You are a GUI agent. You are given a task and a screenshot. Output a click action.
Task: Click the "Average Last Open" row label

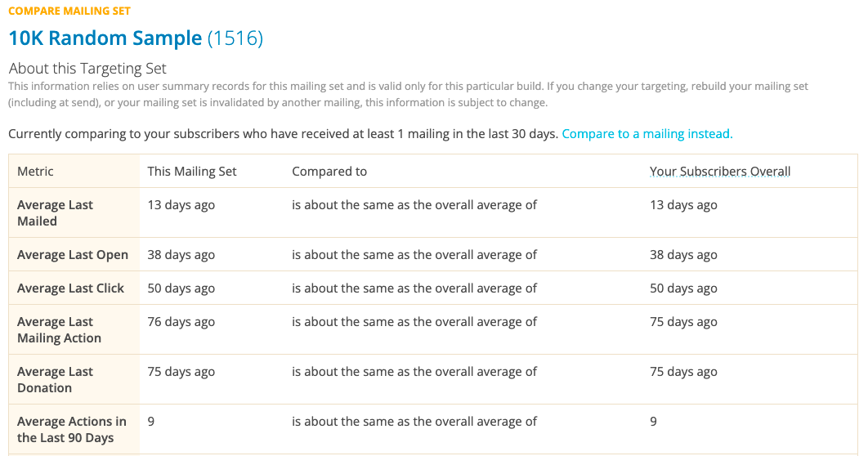(73, 255)
